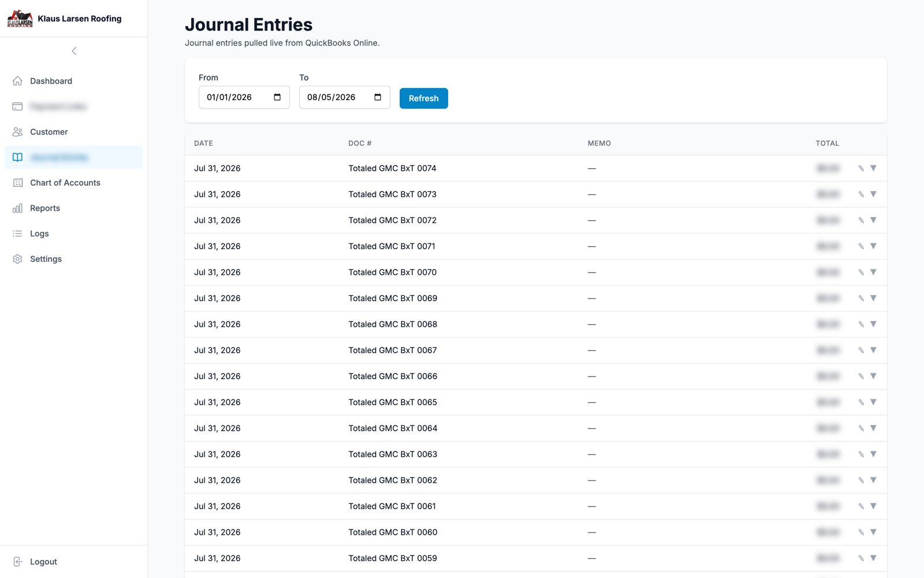This screenshot has height=578, width=924.
Task: Expand row Totaled GMC BxT 0062
Action: 873,480
